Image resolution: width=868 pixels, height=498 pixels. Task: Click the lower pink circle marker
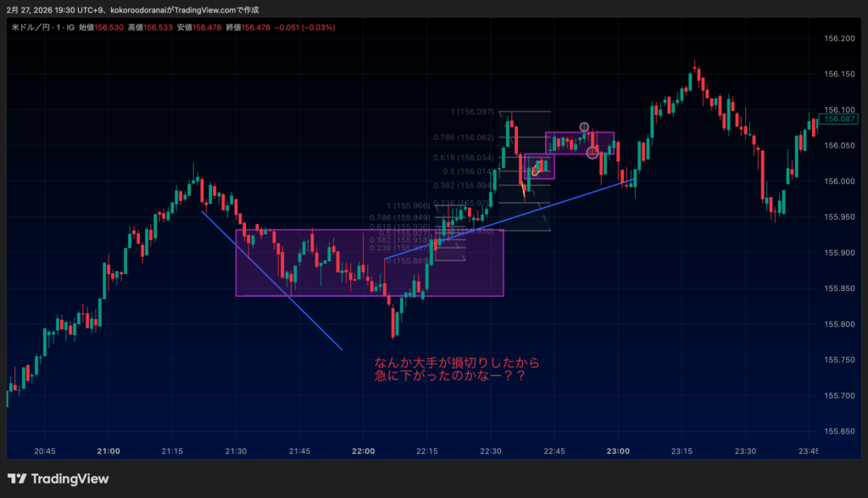[x=592, y=153]
